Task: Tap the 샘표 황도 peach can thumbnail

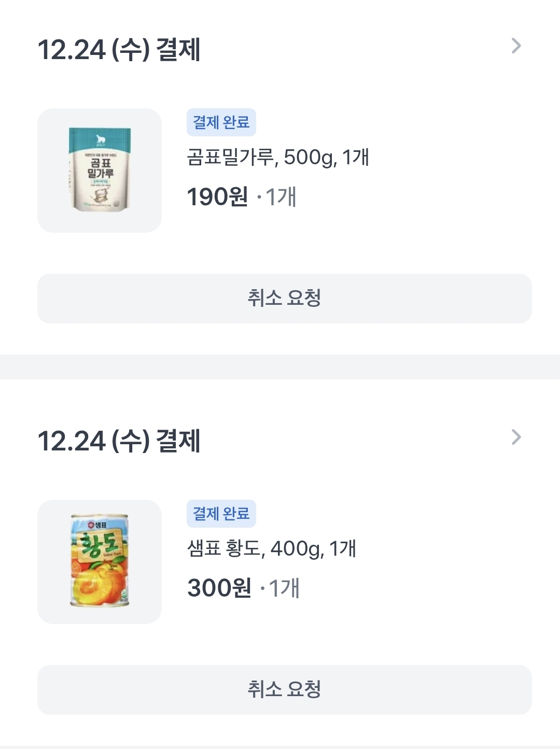Action: (x=100, y=562)
